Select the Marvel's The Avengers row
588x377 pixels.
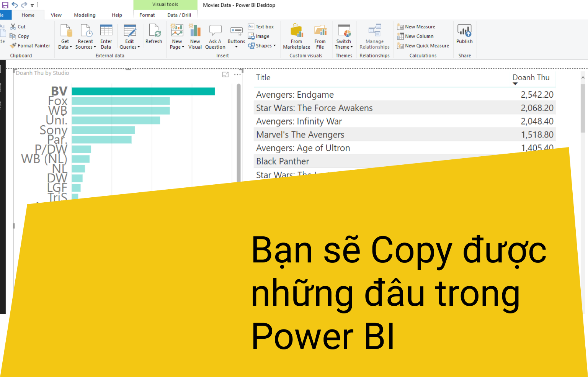coord(405,135)
